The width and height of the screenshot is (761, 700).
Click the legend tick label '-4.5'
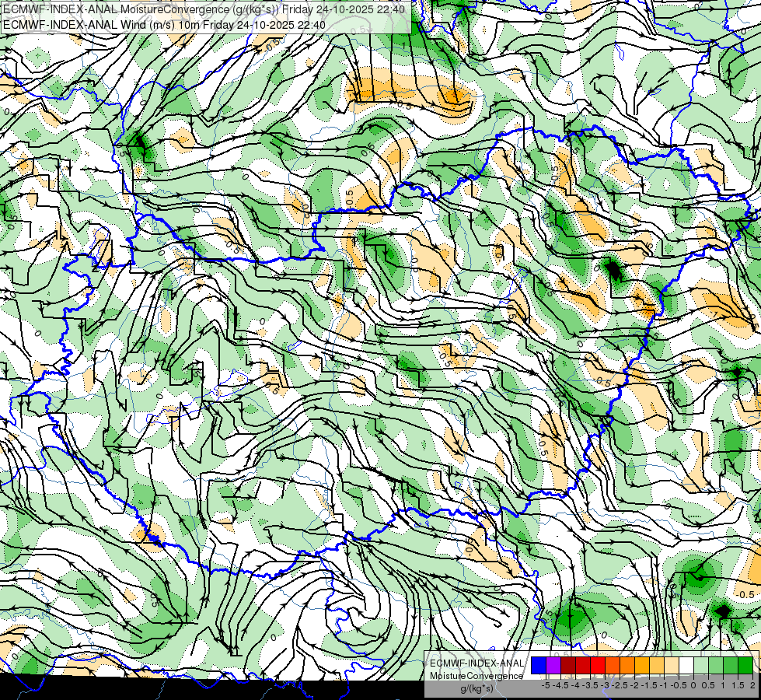click(560, 685)
